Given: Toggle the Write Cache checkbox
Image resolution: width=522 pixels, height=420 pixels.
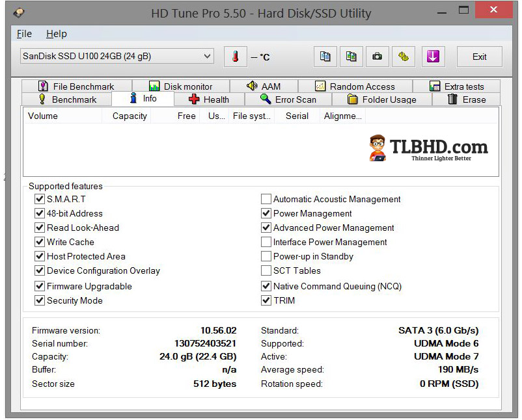Looking at the screenshot, I should pos(39,242).
